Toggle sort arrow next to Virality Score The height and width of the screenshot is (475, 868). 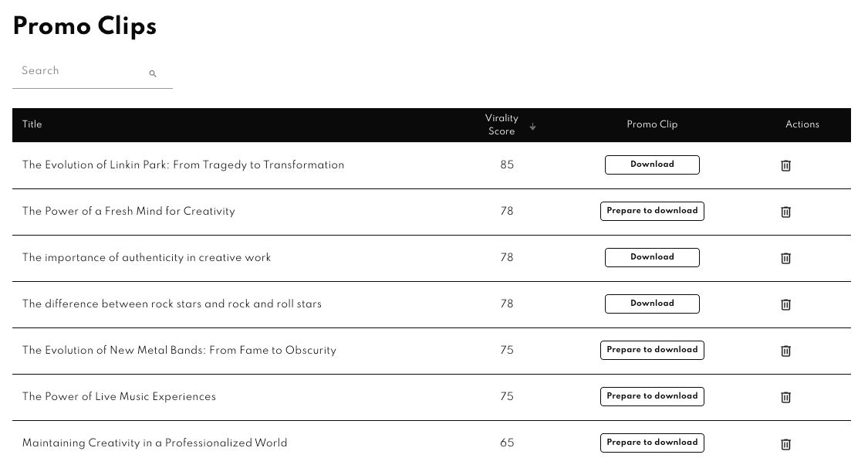532,127
